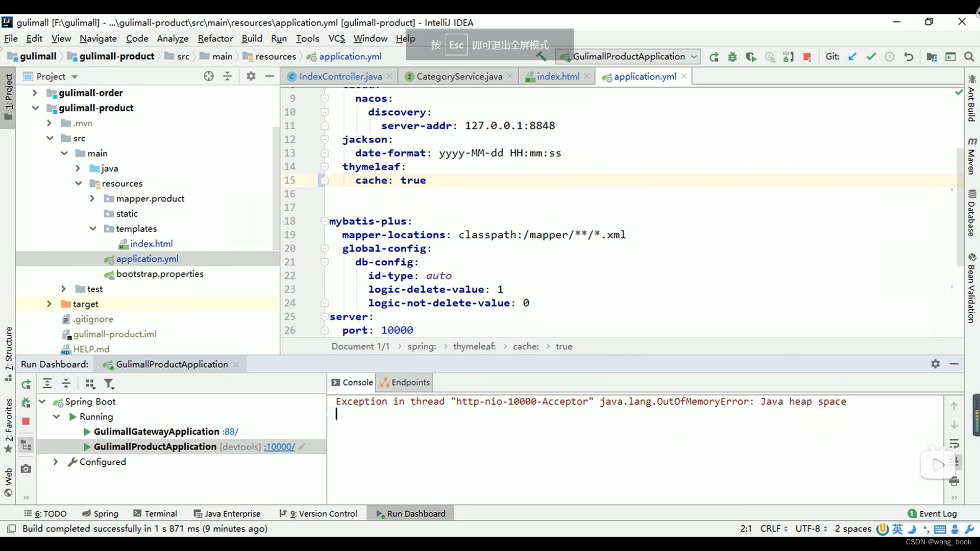
Task: Open the Database side panel
Action: [972, 213]
